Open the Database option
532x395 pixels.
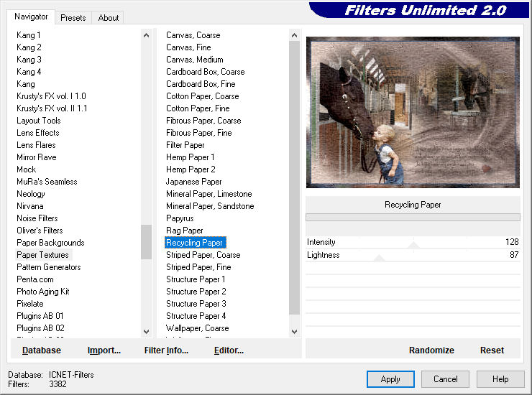(42, 350)
